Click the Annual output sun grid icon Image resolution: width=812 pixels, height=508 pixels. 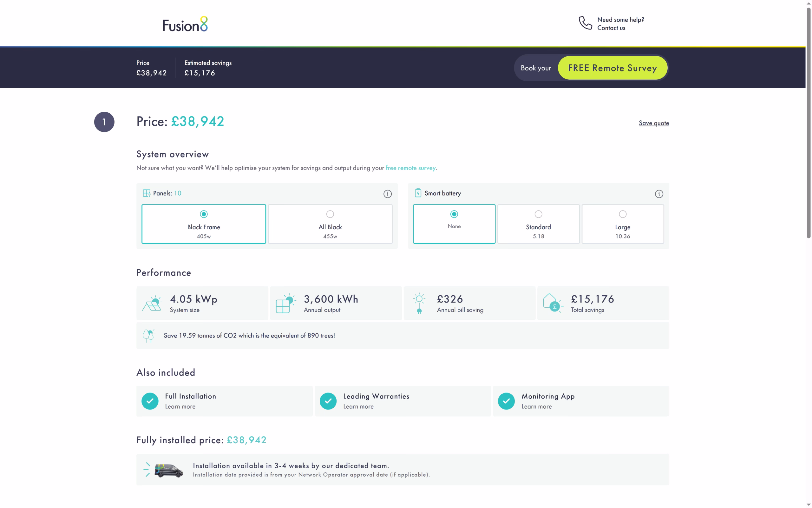coord(285,304)
